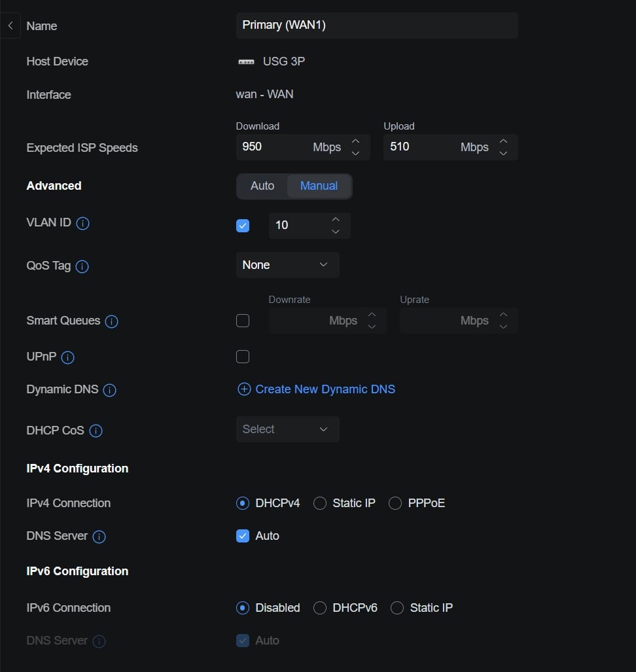636x672 pixels.
Task: Open the VLAN ID info icon
Action: (x=82, y=223)
